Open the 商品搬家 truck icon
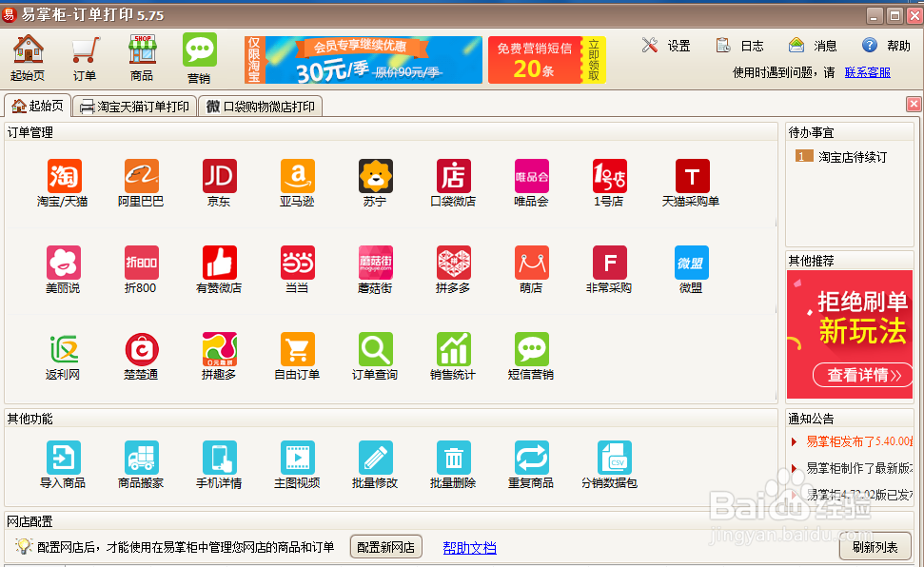Screen dimensions: 924x567 click(142, 458)
